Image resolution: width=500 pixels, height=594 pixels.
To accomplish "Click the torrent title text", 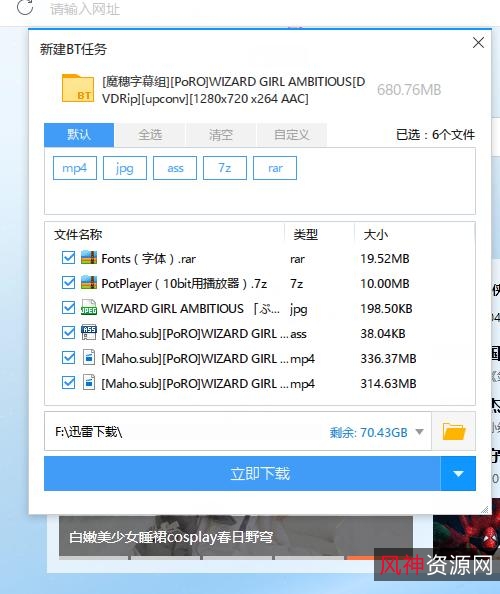I will pos(233,90).
